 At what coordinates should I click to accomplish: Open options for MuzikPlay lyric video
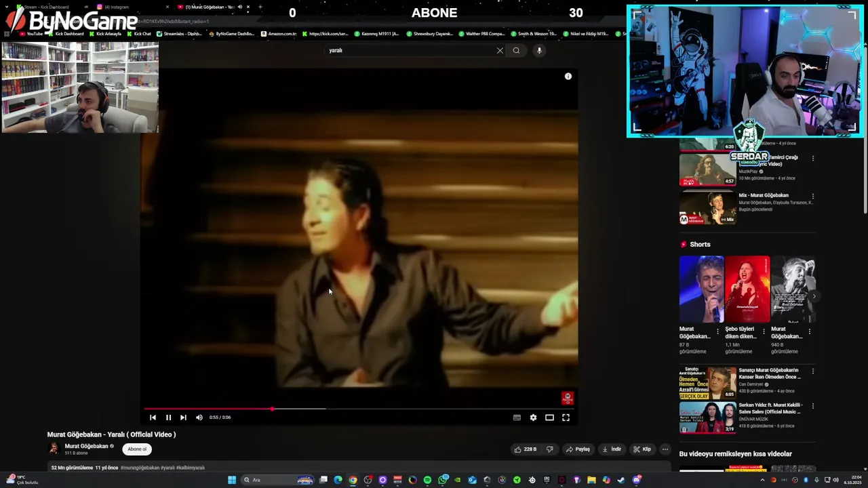(x=813, y=159)
